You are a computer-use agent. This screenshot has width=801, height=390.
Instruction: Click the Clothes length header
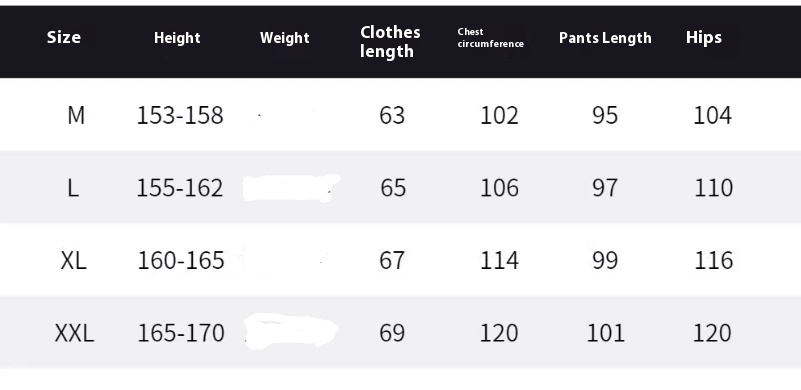390,41
